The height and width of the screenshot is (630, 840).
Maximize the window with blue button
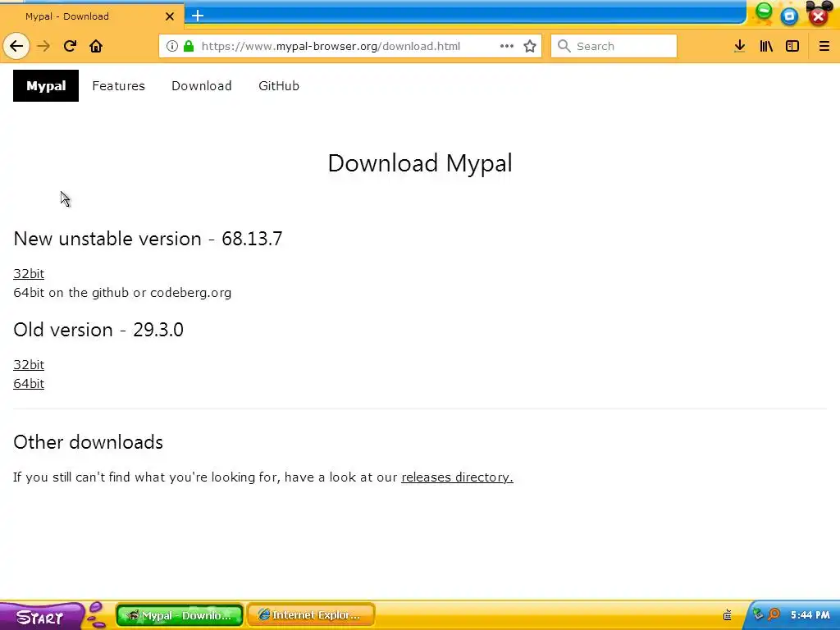789,16
